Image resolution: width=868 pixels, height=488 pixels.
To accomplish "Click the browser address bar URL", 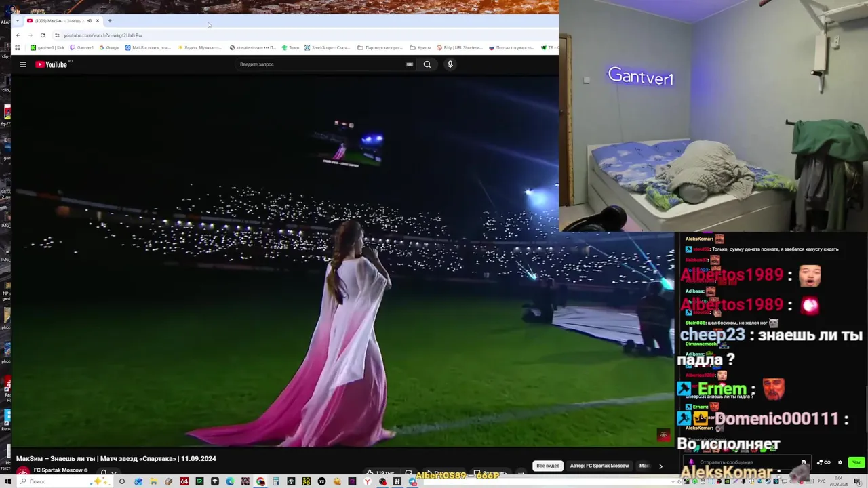I will (103, 35).
